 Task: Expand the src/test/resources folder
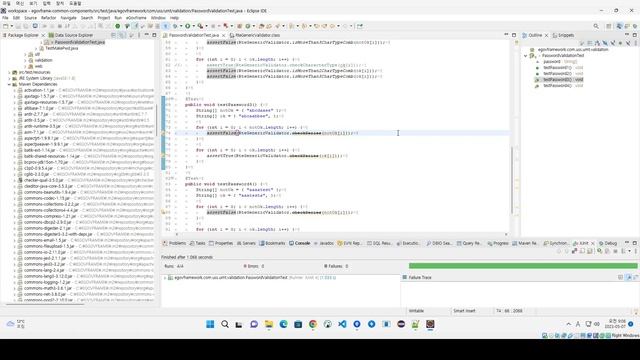pos(9,72)
